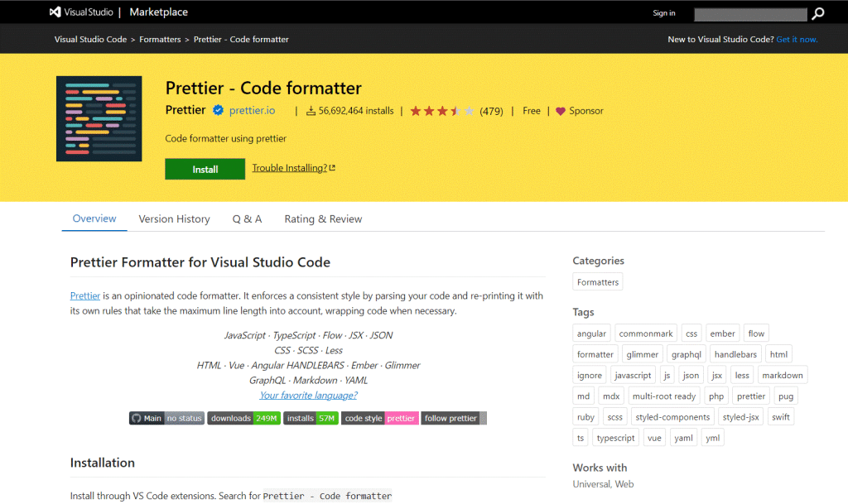This screenshot has height=504, width=848.
Task: Click the Sponsor link
Action: coord(585,111)
